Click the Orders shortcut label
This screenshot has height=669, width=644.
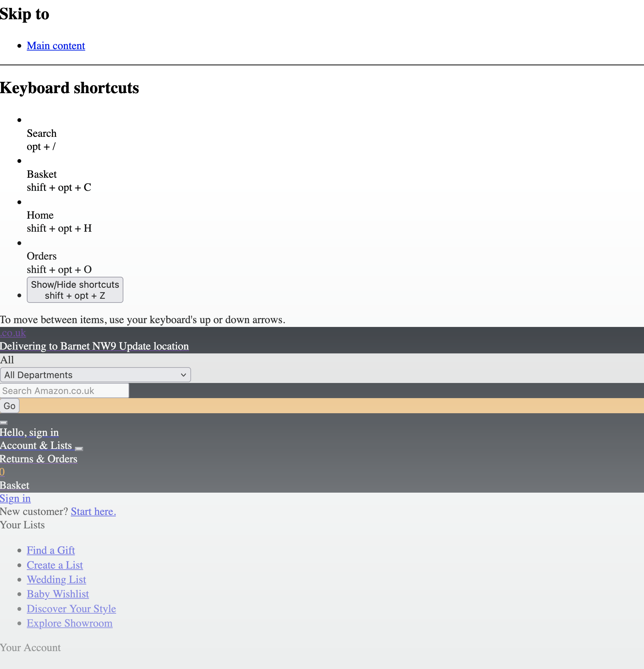[42, 256]
